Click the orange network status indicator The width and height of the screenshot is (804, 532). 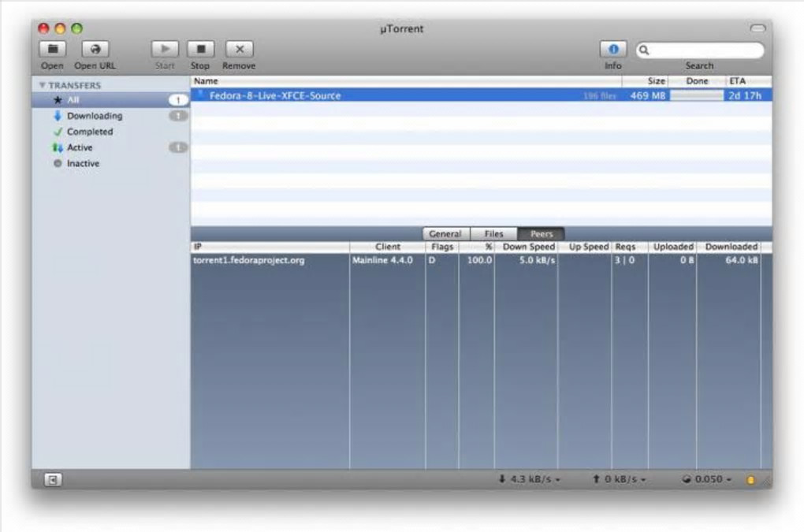pos(750,480)
